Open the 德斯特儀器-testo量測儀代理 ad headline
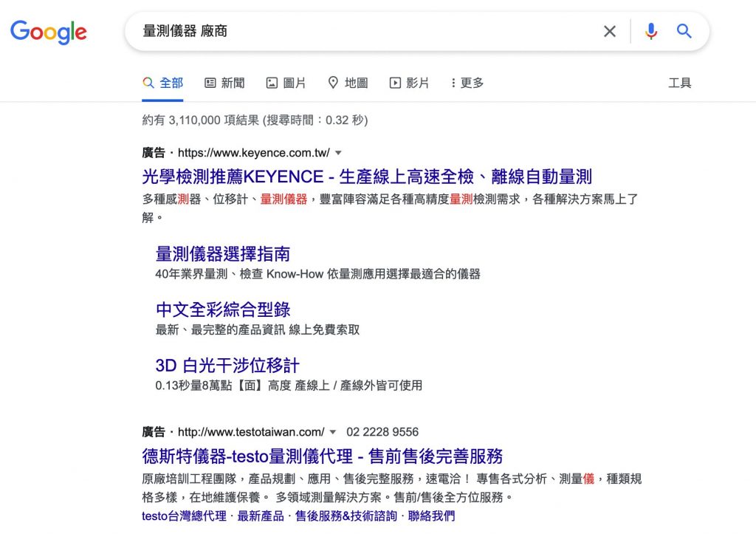The image size is (756, 534). click(x=322, y=456)
